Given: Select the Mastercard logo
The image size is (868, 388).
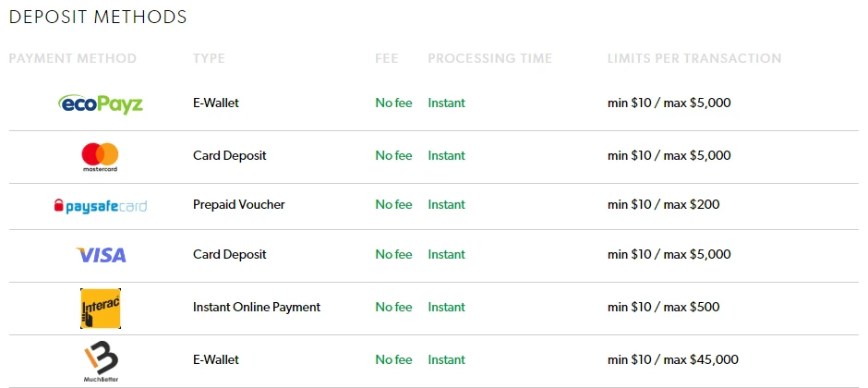Looking at the screenshot, I should click(101, 157).
